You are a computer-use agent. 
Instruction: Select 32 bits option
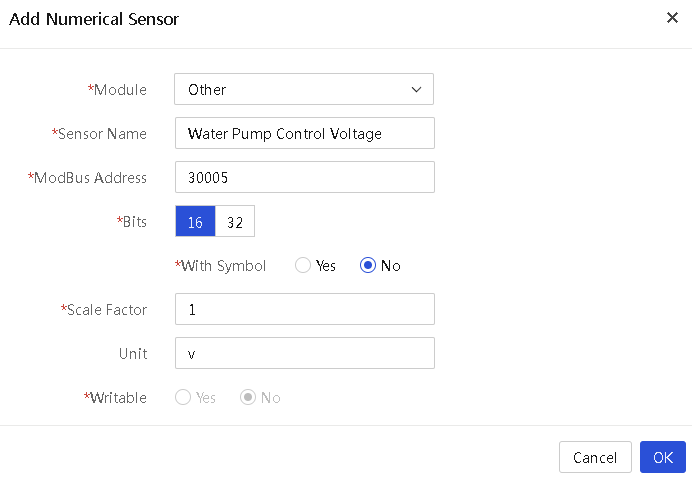(x=235, y=221)
